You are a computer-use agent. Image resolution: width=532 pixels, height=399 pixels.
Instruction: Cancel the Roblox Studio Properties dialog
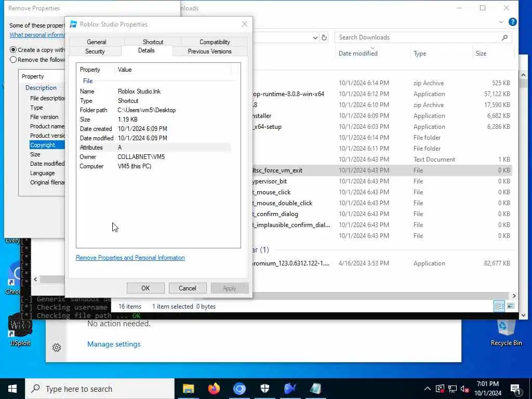187,288
